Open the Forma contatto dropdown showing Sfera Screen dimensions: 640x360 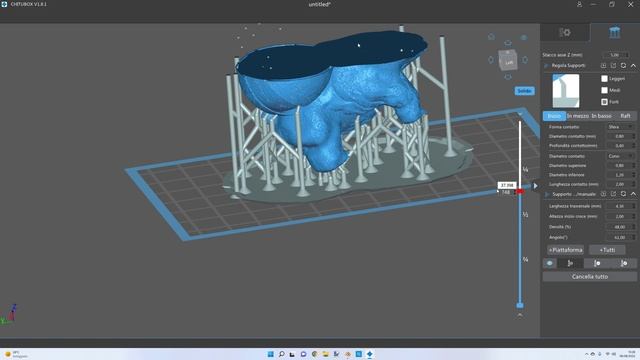620,127
